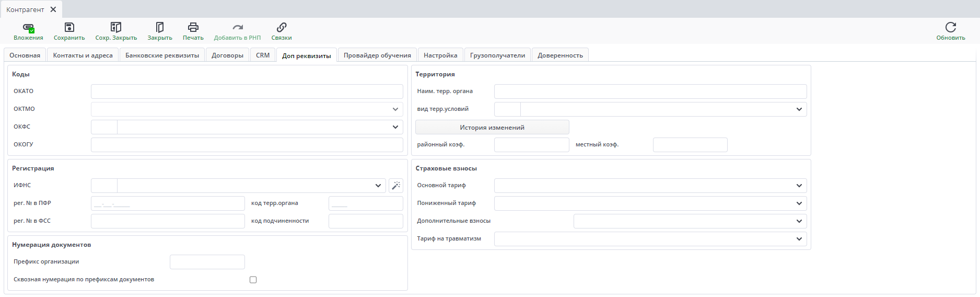The height and width of the screenshot is (297, 980).
Task: Click the рег. № в ФСС field
Action: [x=168, y=221]
